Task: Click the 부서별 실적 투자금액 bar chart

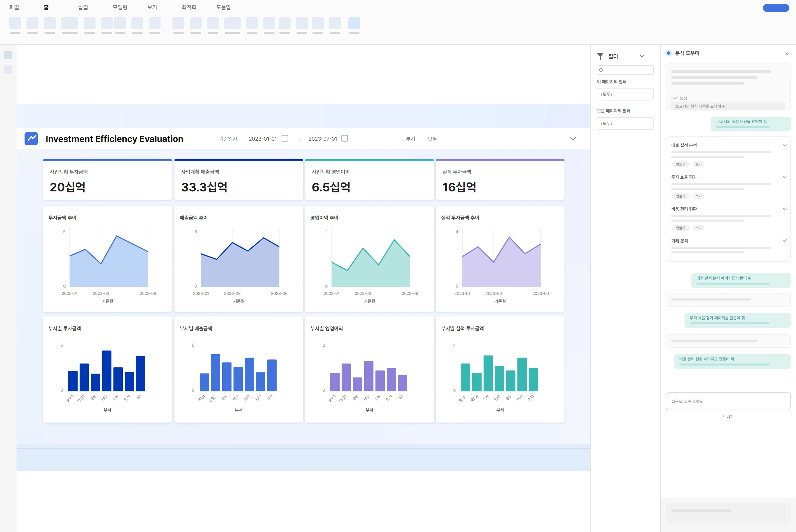Action: tap(500, 369)
